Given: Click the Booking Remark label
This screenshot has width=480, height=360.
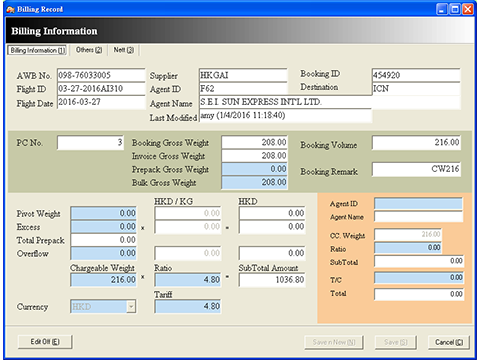Looking at the screenshot, I should click(329, 172).
